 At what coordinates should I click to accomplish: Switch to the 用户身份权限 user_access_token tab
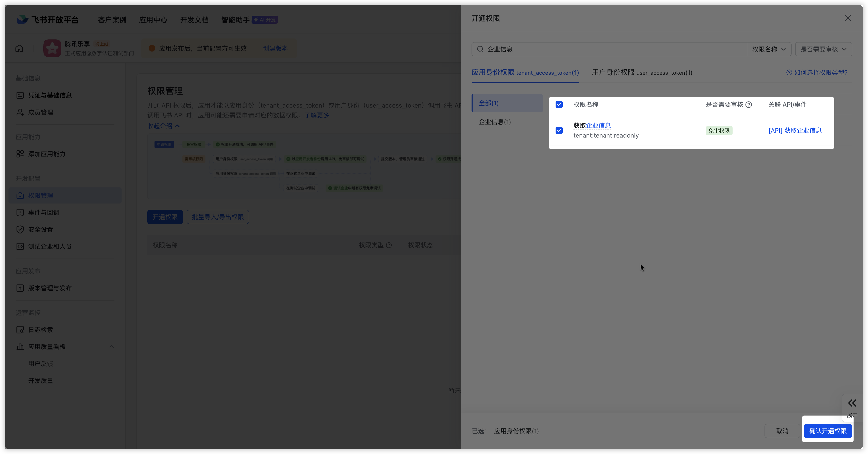tap(642, 72)
